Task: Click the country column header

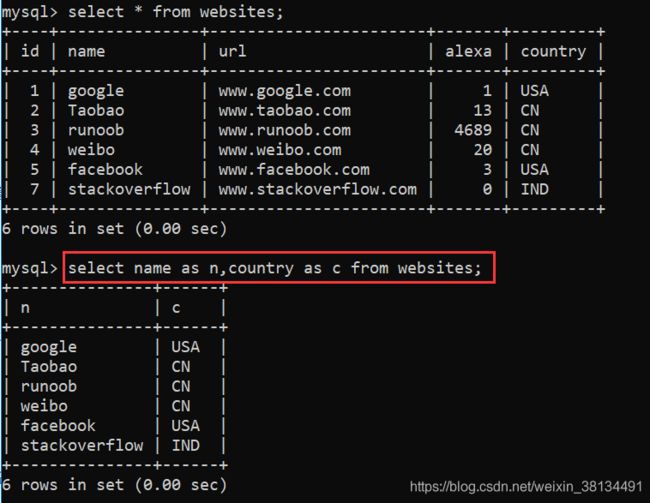Action: click(553, 52)
